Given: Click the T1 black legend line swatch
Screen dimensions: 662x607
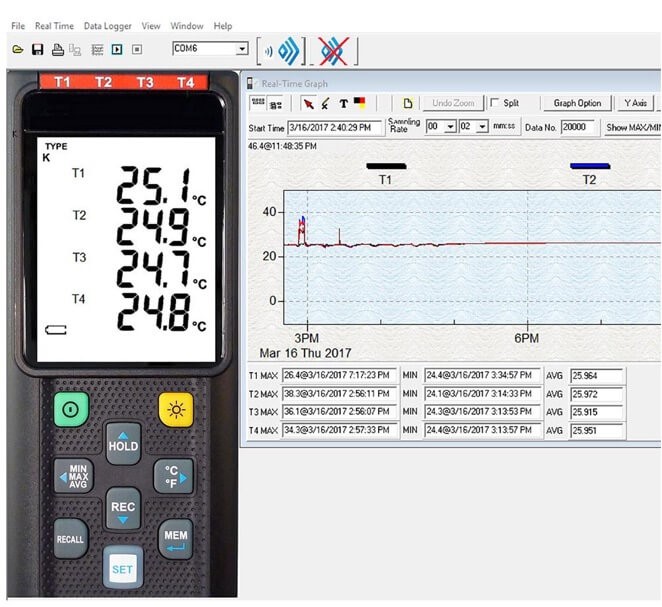Looking at the screenshot, I should [386, 166].
